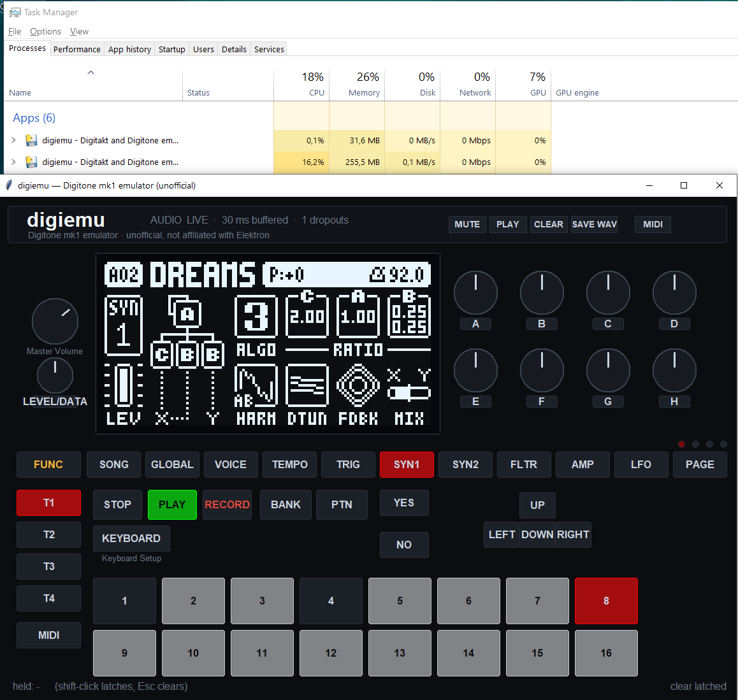738x700 pixels.
Task: Click the MUTE button in digiemu header
Action: (x=467, y=224)
